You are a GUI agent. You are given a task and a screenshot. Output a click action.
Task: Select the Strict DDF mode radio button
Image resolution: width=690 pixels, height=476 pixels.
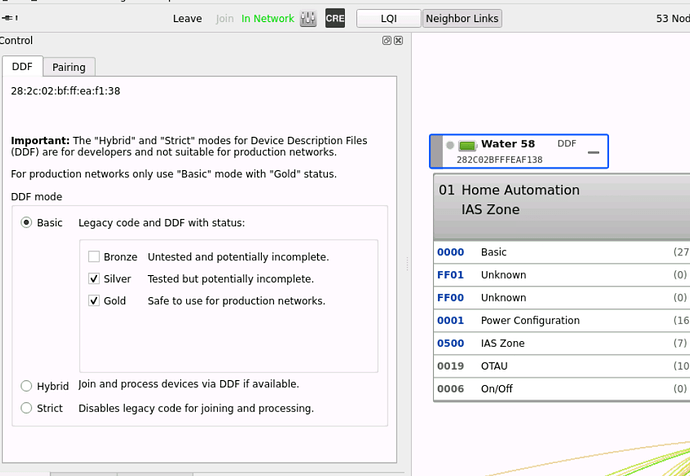26,408
